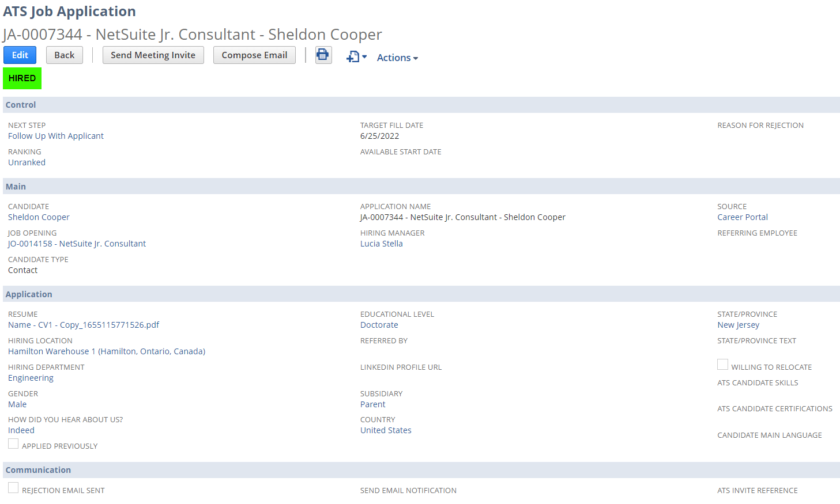Open the Parent subsidiary link
The width and height of the screenshot is (840, 504).
(x=373, y=404)
